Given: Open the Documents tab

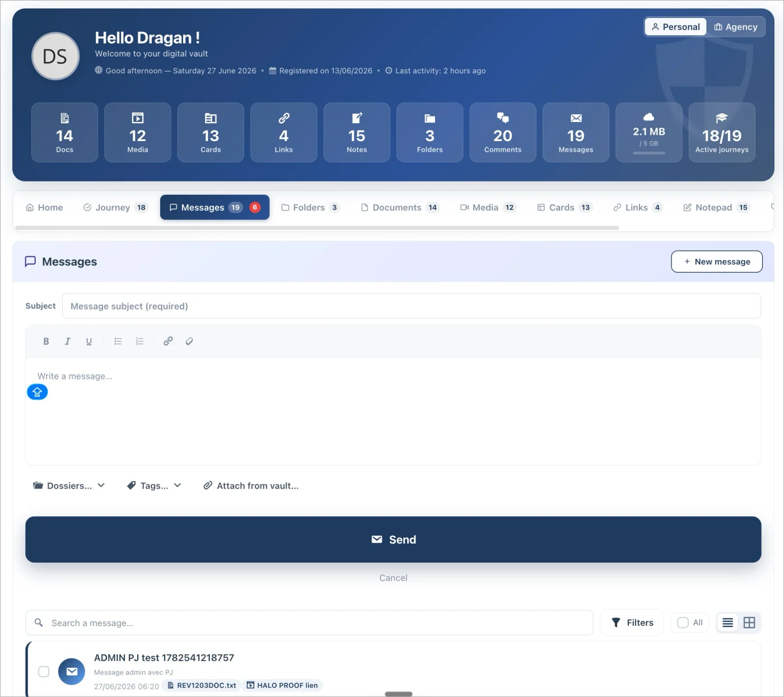Looking at the screenshot, I should [400, 207].
